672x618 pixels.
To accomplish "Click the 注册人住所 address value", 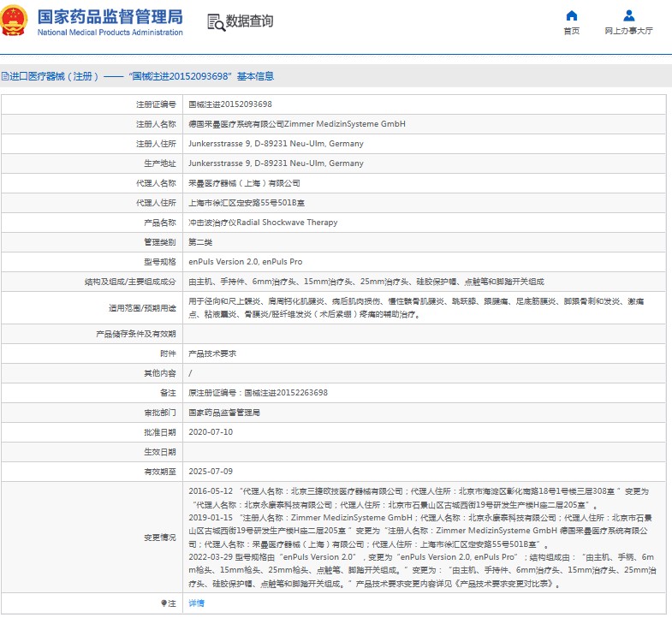I will [x=276, y=144].
